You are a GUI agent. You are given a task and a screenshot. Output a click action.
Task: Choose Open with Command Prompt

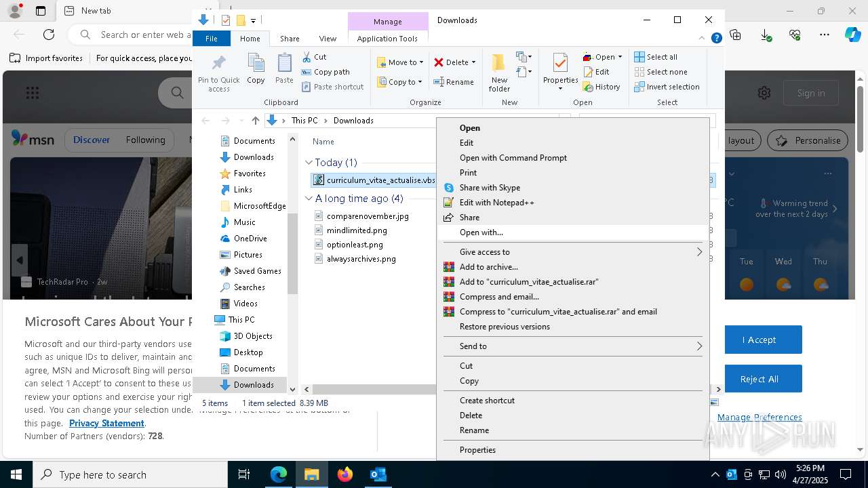[x=573, y=158]
